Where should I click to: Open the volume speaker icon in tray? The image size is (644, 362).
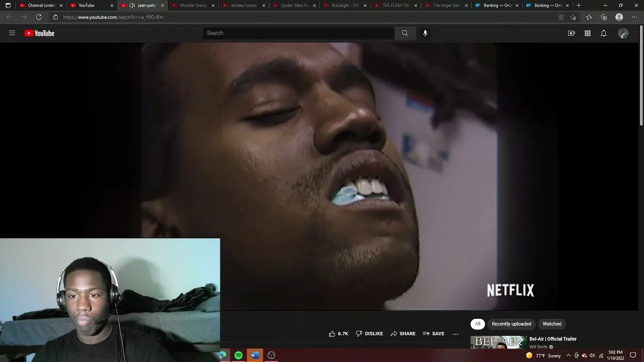(592, 355)
